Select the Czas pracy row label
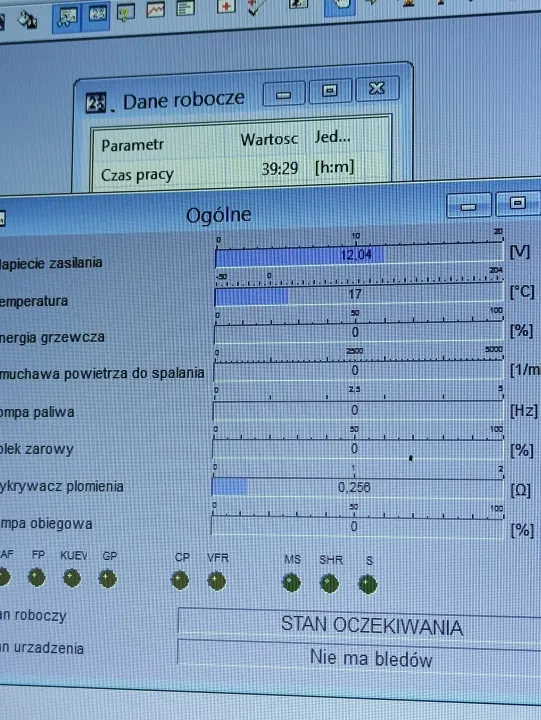This screenshot has width=541, height=720. tap(137, 175)
